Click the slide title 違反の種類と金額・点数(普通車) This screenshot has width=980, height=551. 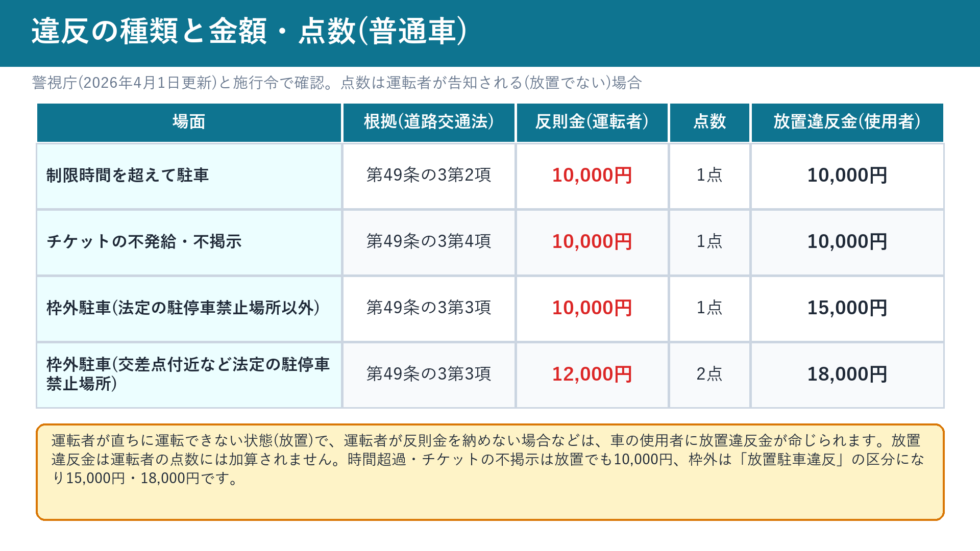pos(249,31)
